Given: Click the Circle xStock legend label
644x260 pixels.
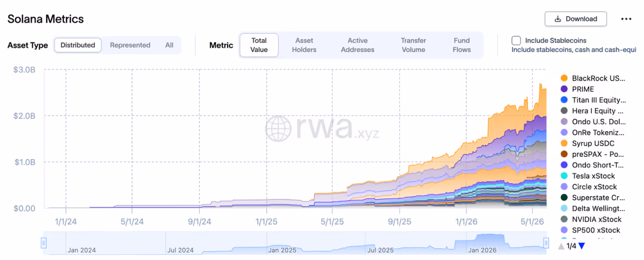Looking at the screenshot, I should click(x=594, y=186).
